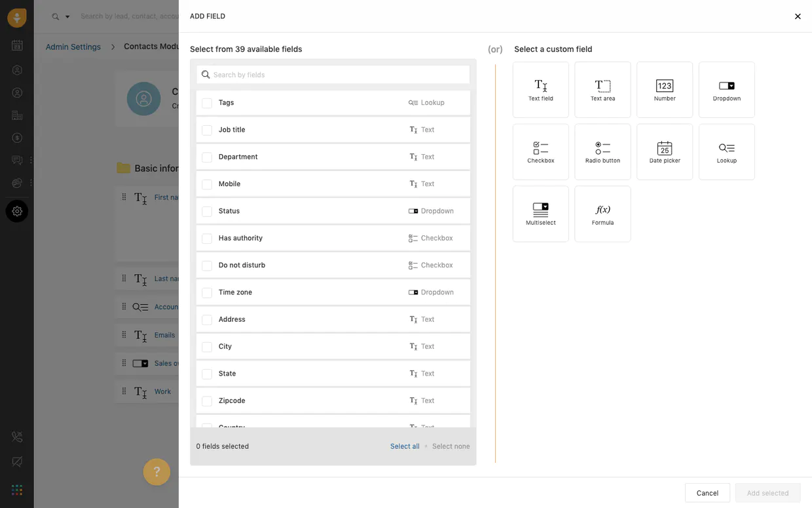Click Select none link
The image size is (812, 508).
click(451, 446)
